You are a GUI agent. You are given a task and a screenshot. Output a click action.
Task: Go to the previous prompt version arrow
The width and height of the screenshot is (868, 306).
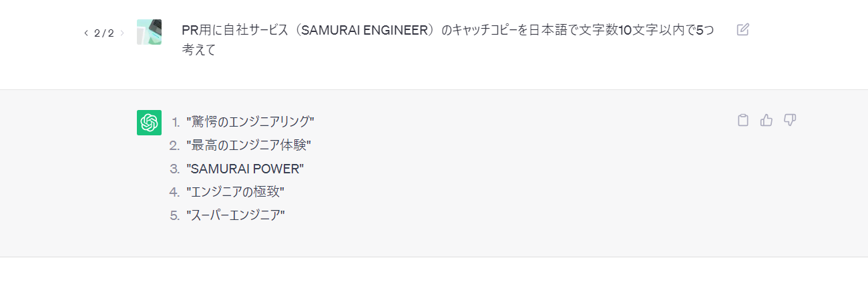click(x=85, y=33)
